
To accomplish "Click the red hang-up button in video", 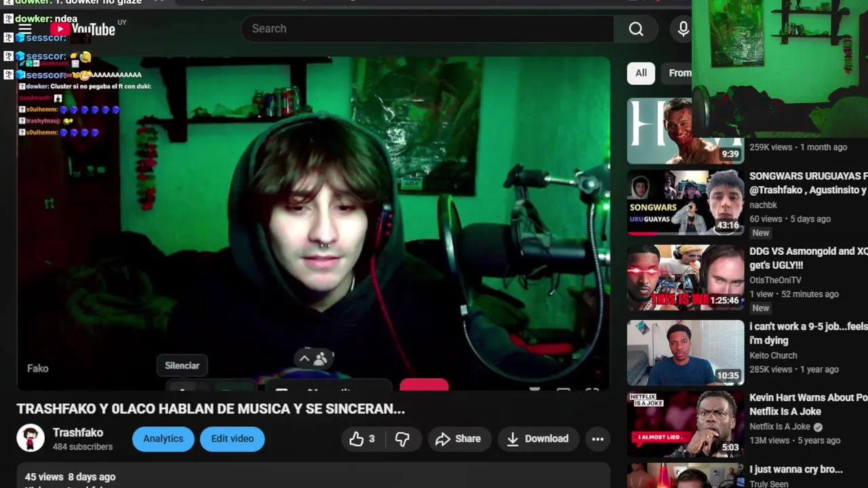I will 424,386.
